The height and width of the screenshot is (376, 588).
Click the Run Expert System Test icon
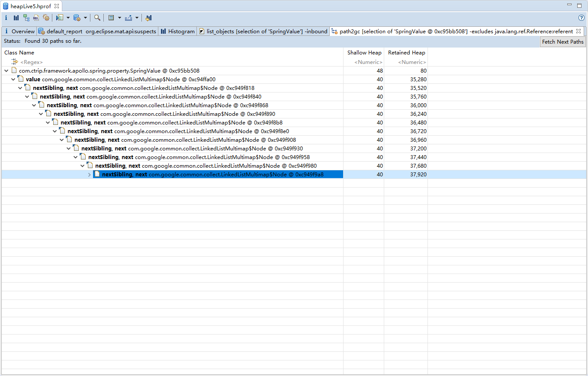click(60, 18)
